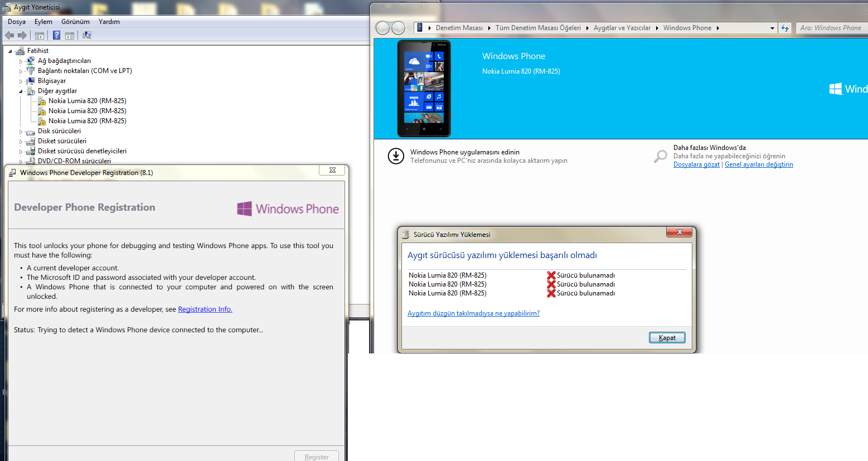Open dropdown arrow after Aygıtlar ve Yazıcılar

pyautogui.click(x=657, y=28)
